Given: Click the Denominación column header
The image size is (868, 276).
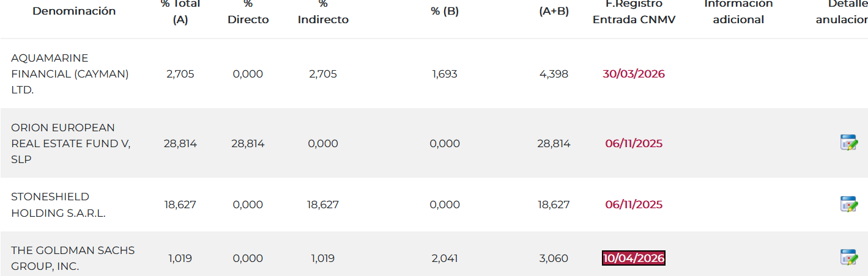Looking at the screenshot, I should (74, 11).
